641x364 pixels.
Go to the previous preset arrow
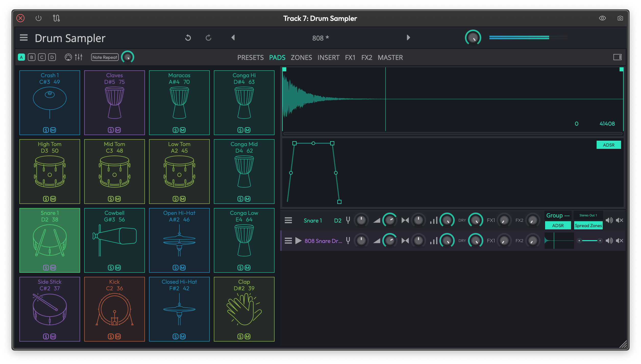(x=233, y=37)
